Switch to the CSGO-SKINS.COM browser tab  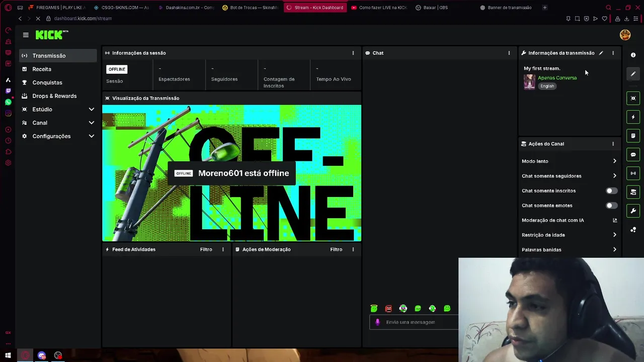pyautogui.click(x=121, y=8)
